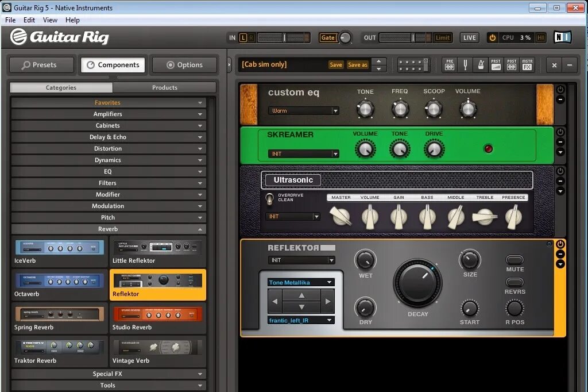Open the Edit menu
The height and width of the screenshot is (392, 588).
[x=29, y=20]
